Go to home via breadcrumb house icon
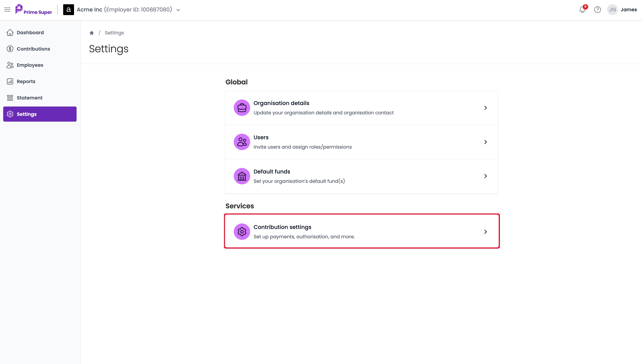 pyautogui.click(x=91, y=33)
